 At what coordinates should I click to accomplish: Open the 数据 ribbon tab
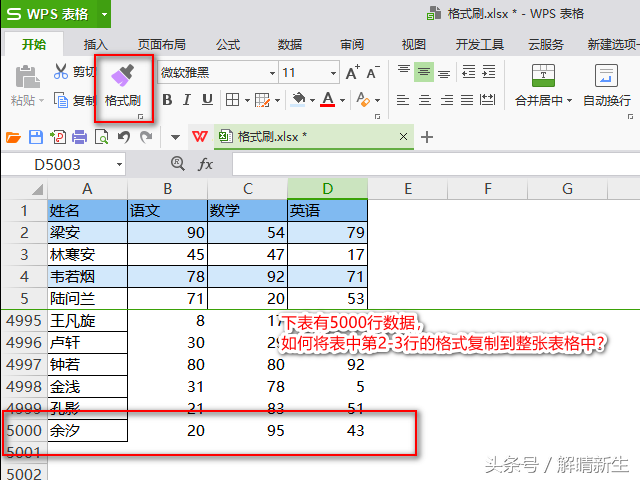290,44
